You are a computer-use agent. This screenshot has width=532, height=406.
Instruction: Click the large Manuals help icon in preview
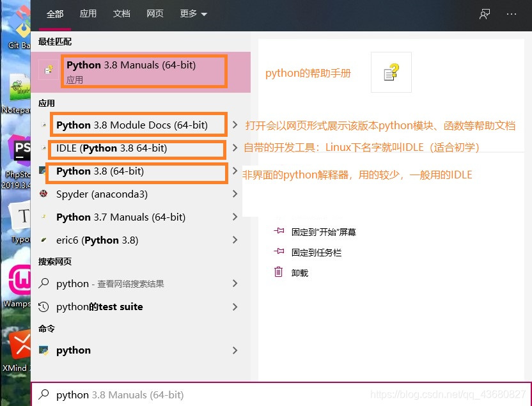pyautogui.click(x=391, y=72)
